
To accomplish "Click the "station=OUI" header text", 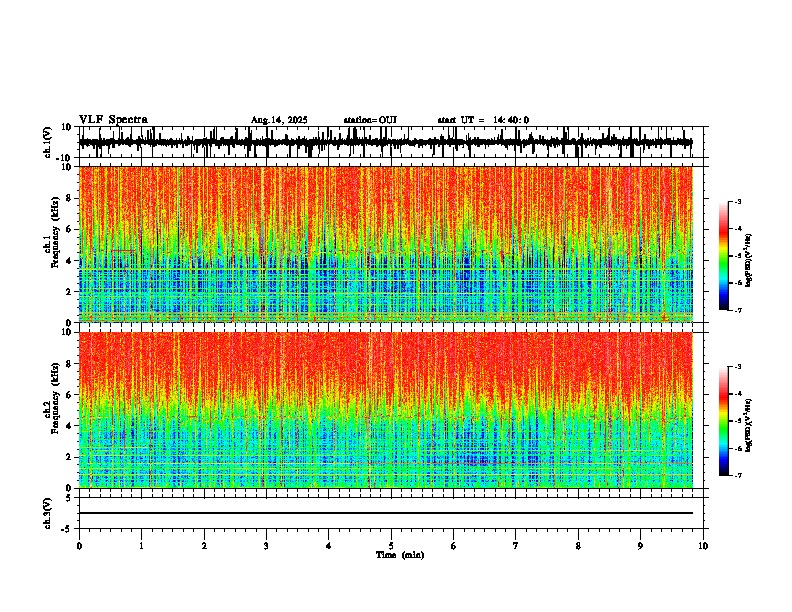I will [x=370, y=120].
